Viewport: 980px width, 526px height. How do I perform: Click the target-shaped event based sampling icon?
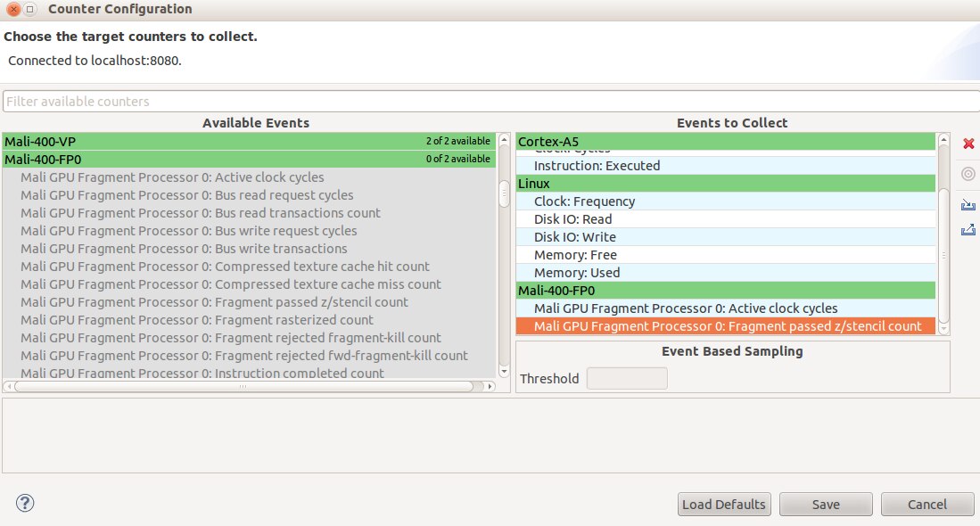pos(968,174)
